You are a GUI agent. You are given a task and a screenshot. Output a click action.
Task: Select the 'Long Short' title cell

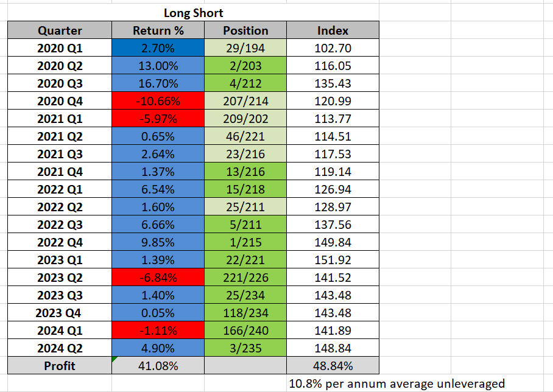tap(193, 13)
